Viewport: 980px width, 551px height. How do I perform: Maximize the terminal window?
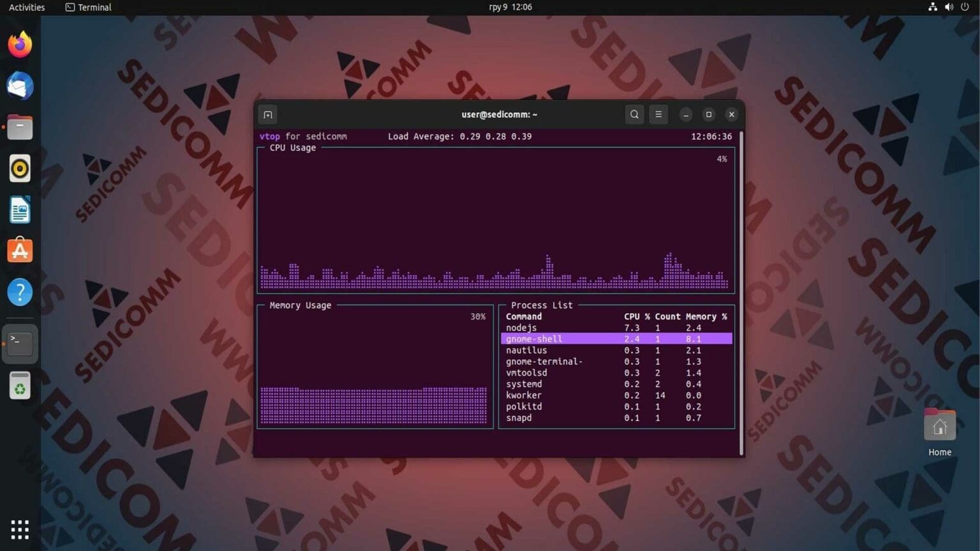709,115
